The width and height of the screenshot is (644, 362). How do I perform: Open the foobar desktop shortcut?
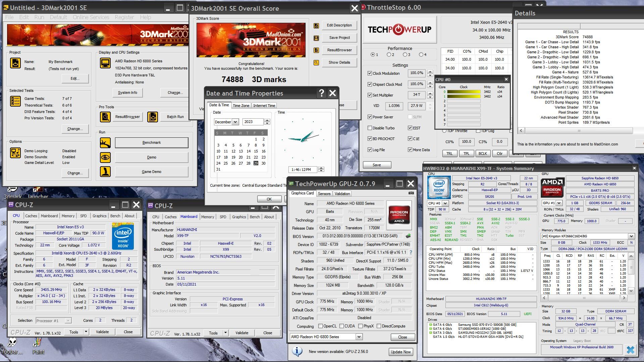click(x=12, y=346)
